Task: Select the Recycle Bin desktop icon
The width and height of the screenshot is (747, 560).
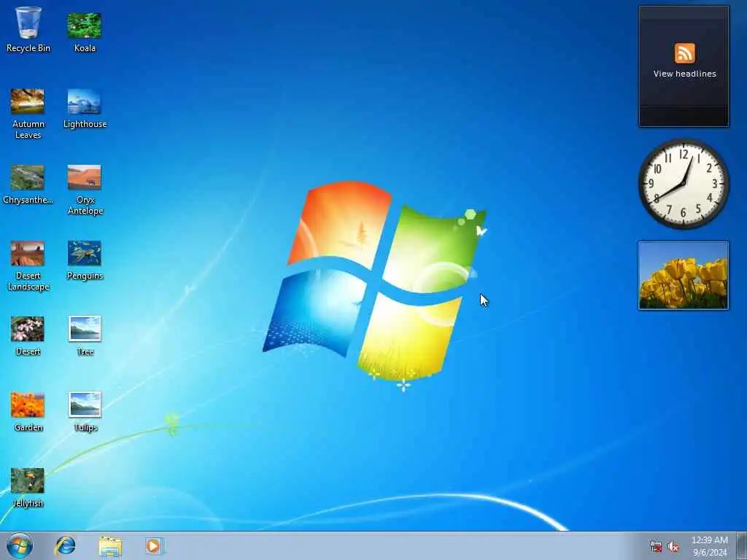Action: pyautogui.click(x=28, y=28)
